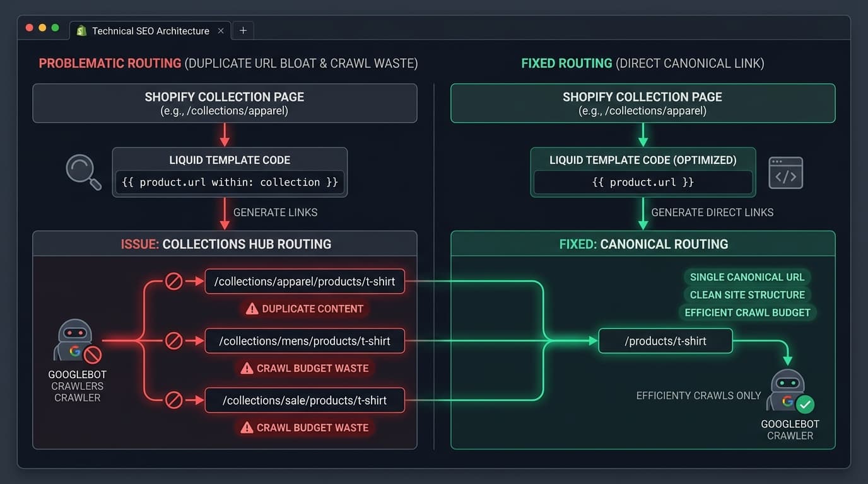Click the warning triangle in Duplicate Content badge
Image resolution: width=868 pixels, height=484 pixels.
[x=252, y=309]
